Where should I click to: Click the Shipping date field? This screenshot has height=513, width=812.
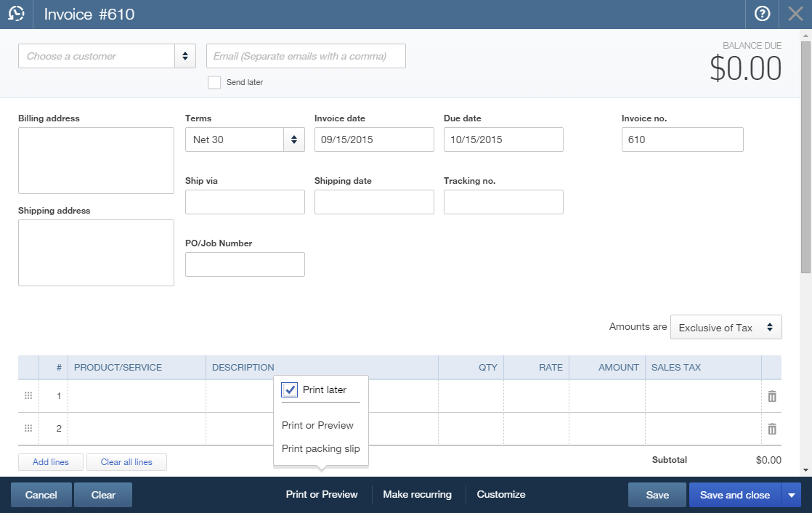pyautogui.click(x=374, y=202)
